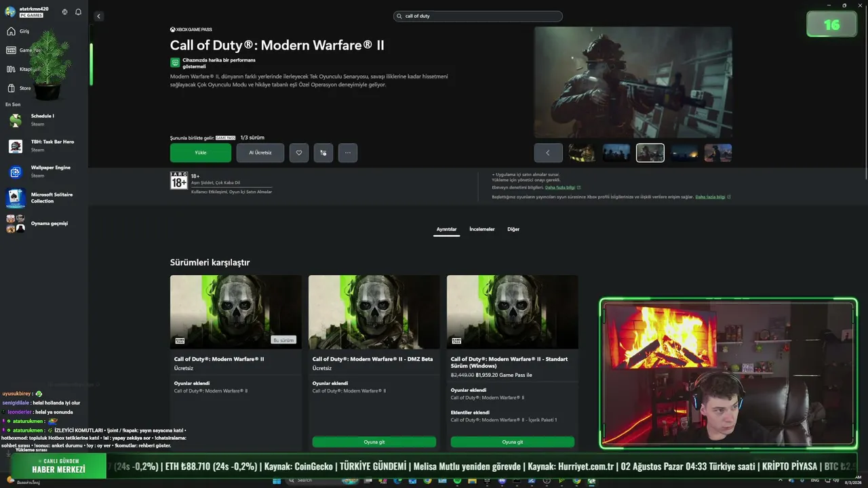The image size is (868, 488).
Task: Click the printer-like icon beside the username
Action: [64, 12]
